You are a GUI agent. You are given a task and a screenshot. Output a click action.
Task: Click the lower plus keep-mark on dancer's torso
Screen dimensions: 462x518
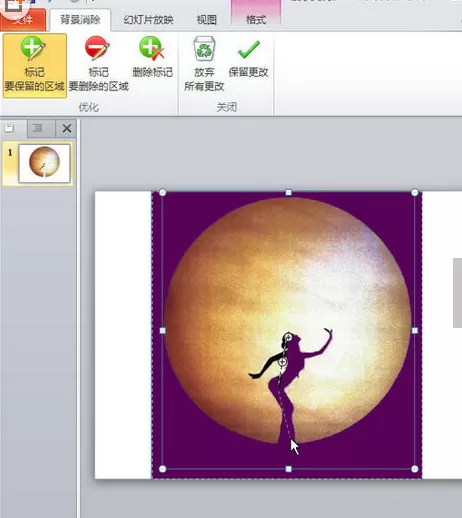point(282,361)
